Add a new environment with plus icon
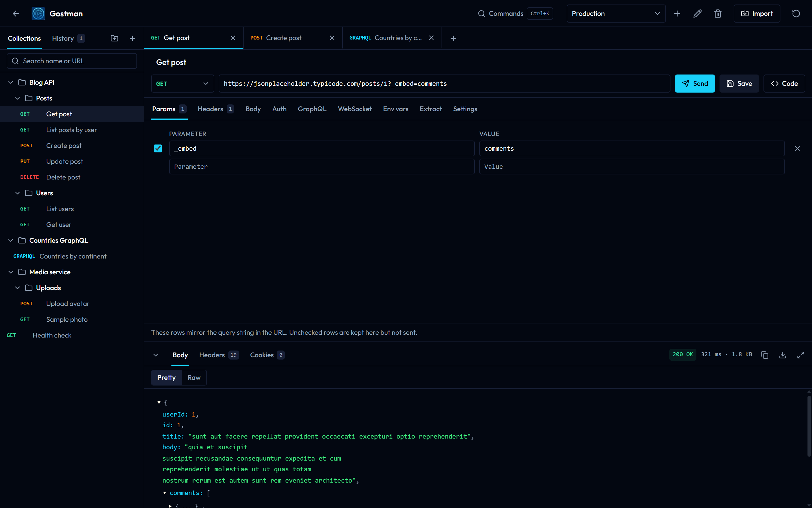This screenshot has width=812, height=508. (677, 14)
